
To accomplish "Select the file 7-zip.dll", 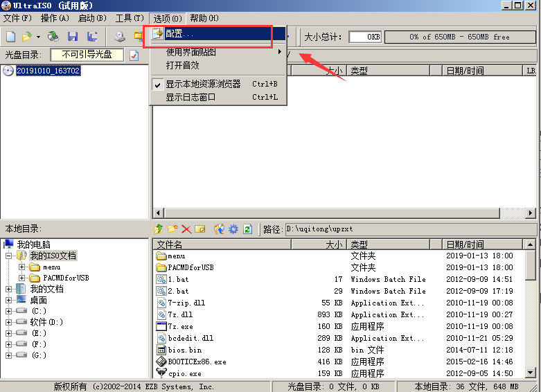I will (186, 303).
